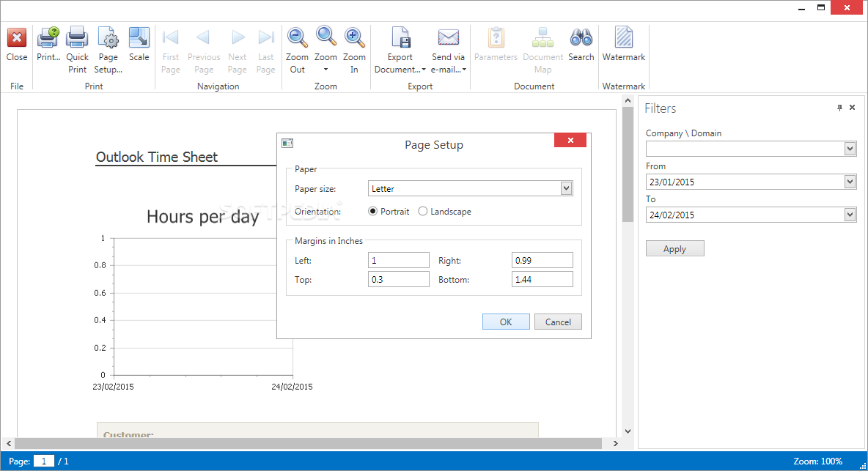Click the vertical scrollbar up arrow
Image resolution: width=868 pixels, height=471 pixels.
(628, 100)
